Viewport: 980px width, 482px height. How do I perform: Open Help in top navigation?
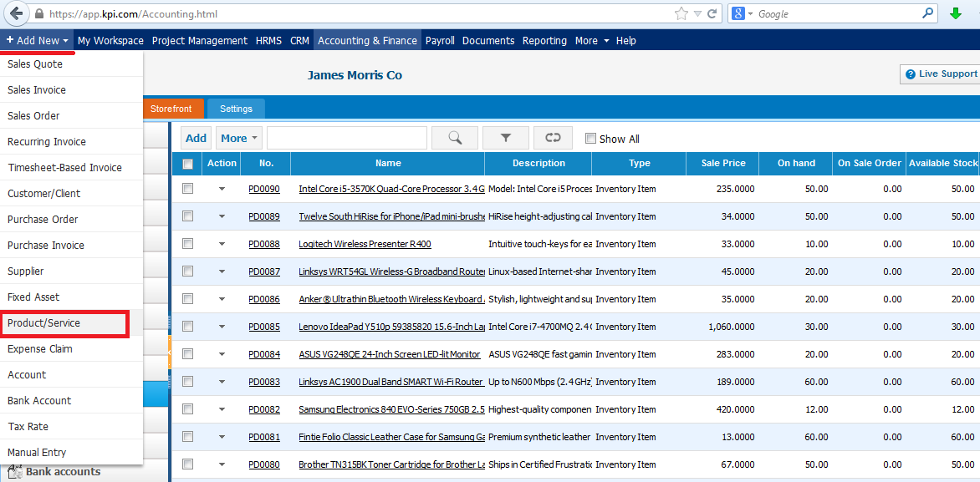pyautogui.click(x=625, y=41)
